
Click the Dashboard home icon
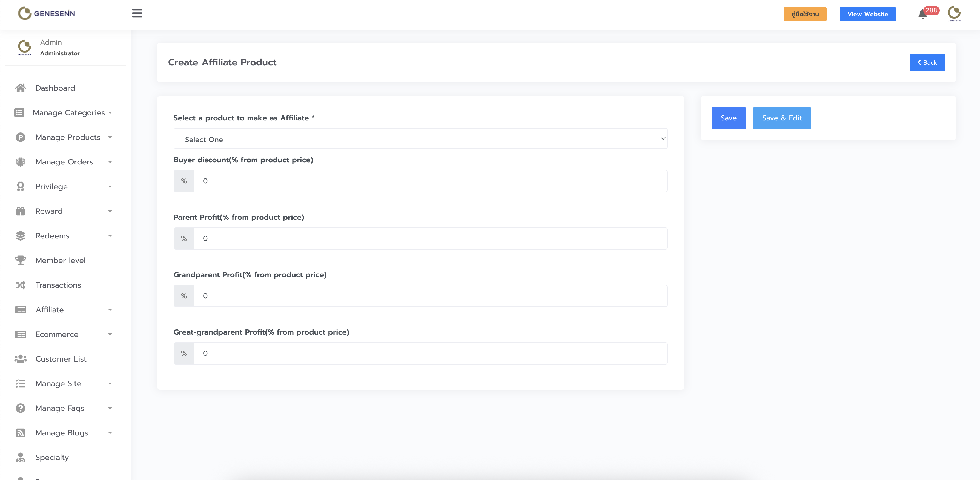point(21,88)
